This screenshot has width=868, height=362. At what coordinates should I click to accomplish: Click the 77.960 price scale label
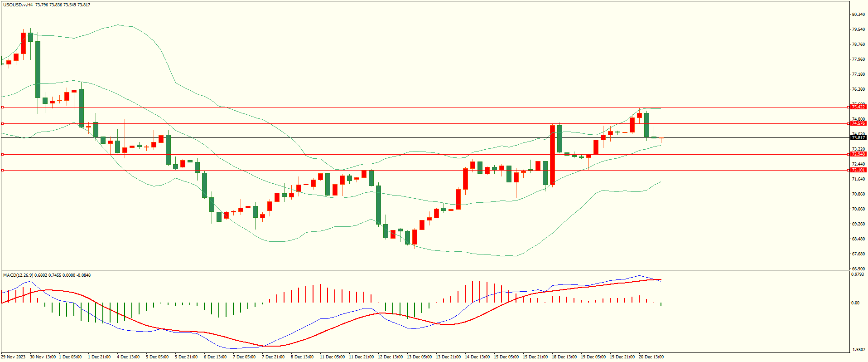pos(858,59)
